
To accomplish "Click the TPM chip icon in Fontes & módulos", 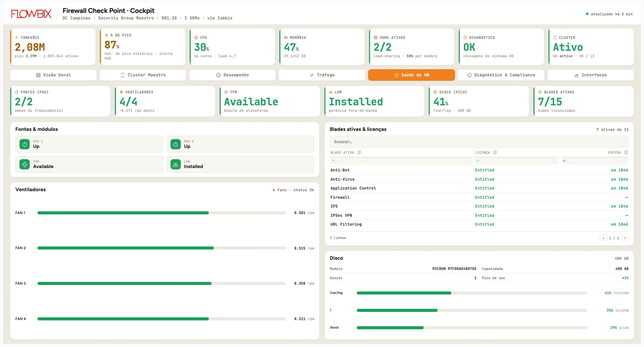I will point(25,164).
